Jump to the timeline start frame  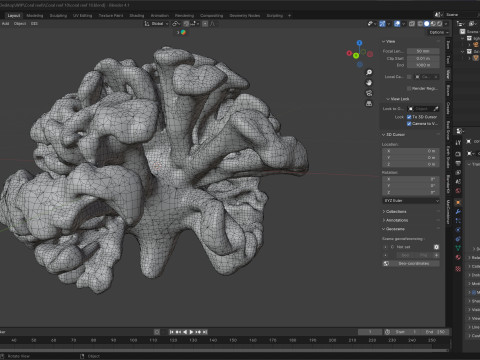[x=171, y=332]
